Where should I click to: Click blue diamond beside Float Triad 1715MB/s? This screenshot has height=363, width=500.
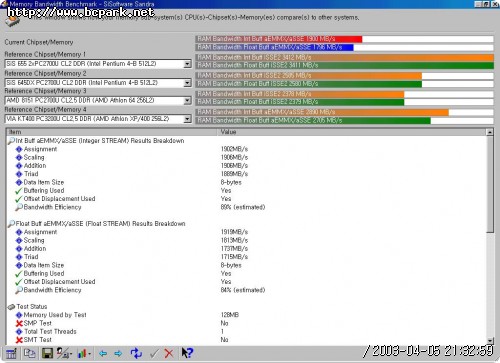tap(19, 257)
